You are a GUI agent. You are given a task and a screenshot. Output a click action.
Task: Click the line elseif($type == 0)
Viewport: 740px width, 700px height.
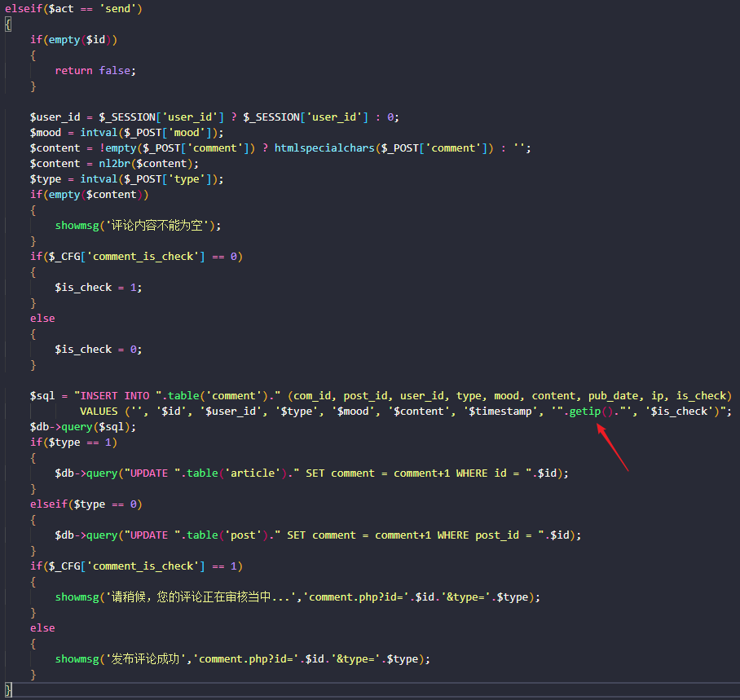(x=86, y=504)
